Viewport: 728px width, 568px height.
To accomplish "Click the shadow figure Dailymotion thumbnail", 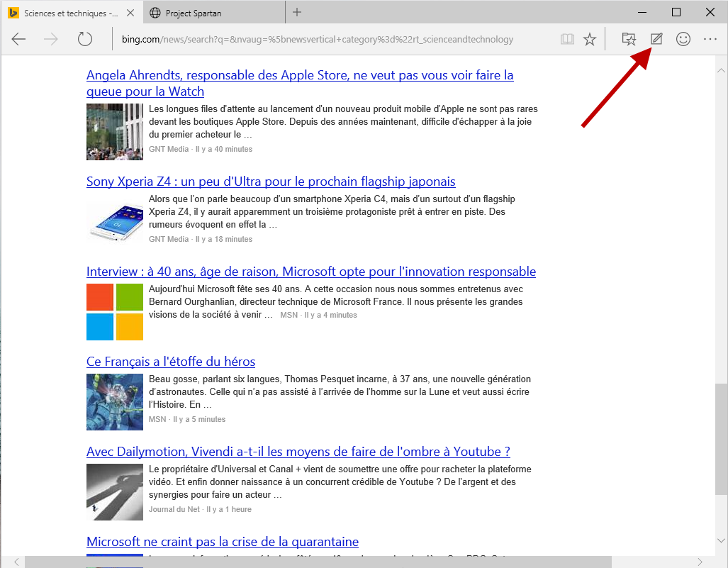I will (x=115, y=492).
